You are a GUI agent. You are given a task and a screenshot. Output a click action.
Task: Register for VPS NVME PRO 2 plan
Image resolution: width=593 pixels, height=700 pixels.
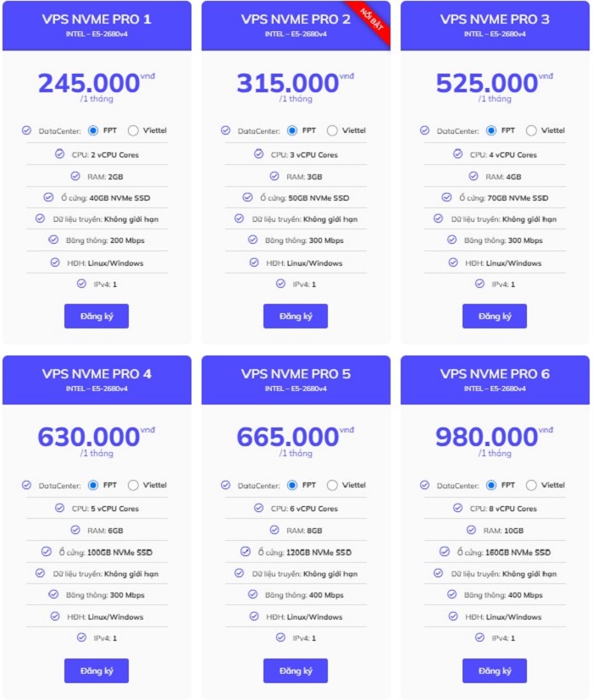[x=296, y=316]
